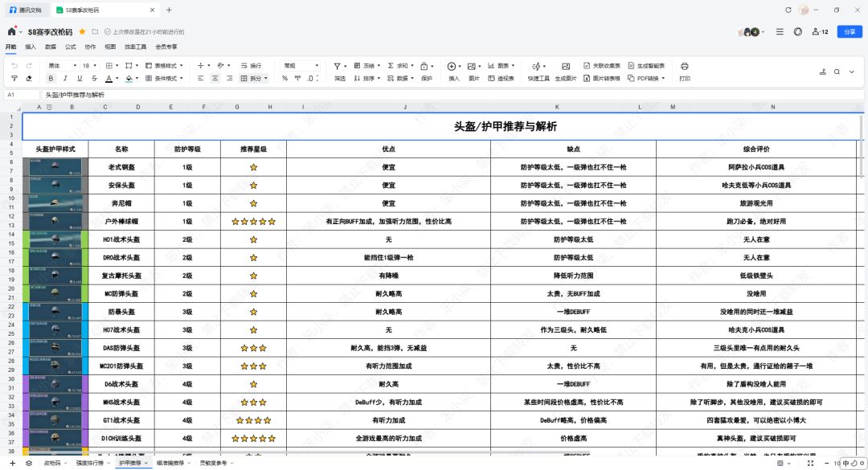Click 生成智能表 button
This screenshot has width=868, height=470.
tap(646, 66)
